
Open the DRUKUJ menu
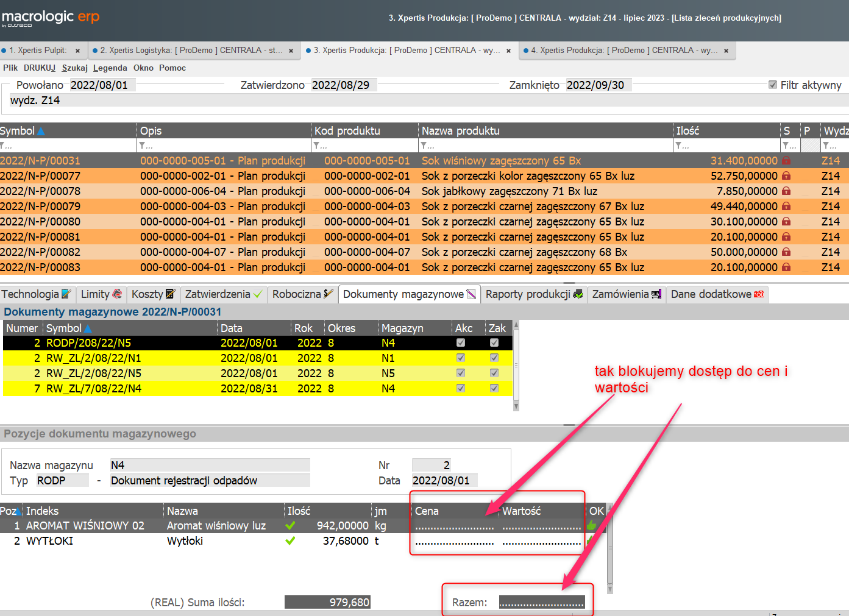pos(40,68)
